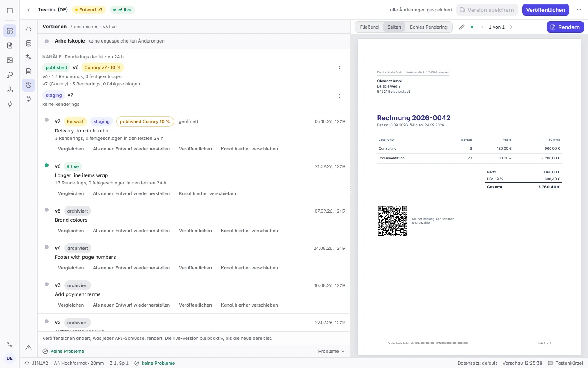Click JINJA2 in the status bar

click(x=36, y=363)
